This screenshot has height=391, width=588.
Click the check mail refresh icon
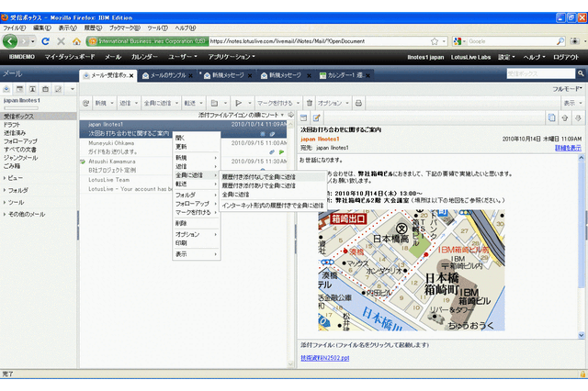click(85, 103)
